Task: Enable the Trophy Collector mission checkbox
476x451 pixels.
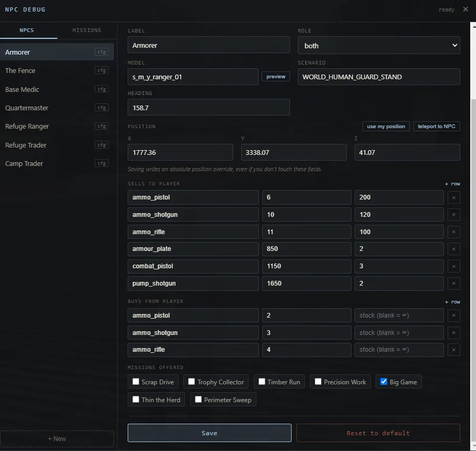Action: point(191,382)
